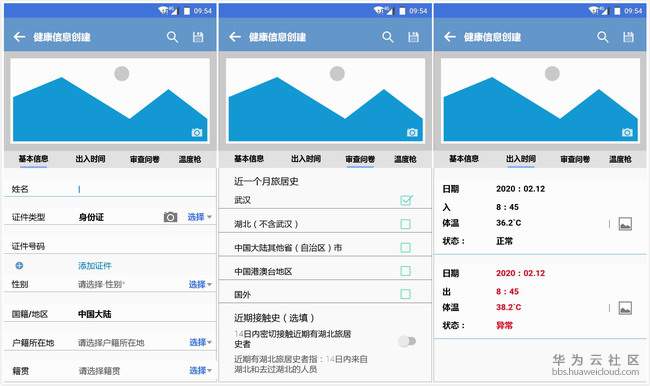The image size is (650, 386).
Task: Click 近一个月旅居史 heading
Action: tap(266, 181)
